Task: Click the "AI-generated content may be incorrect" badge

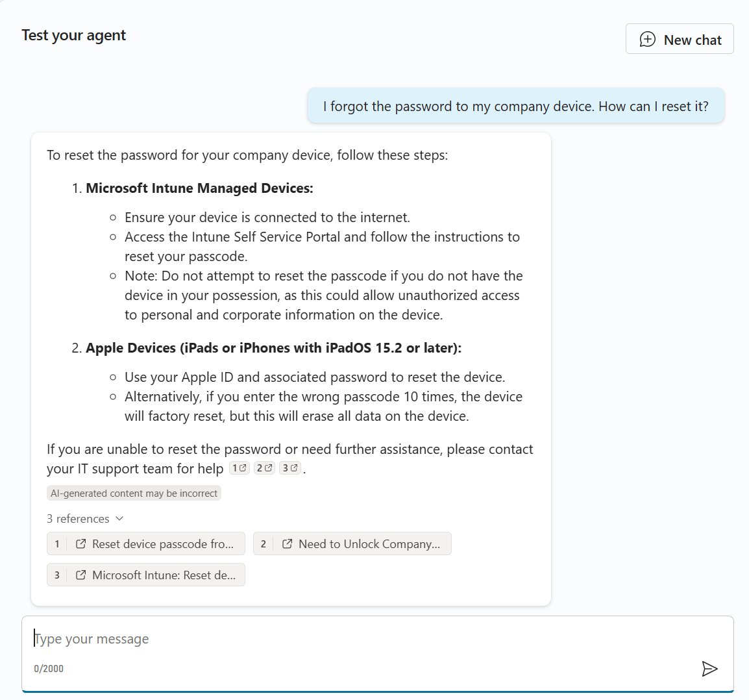Action: coord(134,494)
